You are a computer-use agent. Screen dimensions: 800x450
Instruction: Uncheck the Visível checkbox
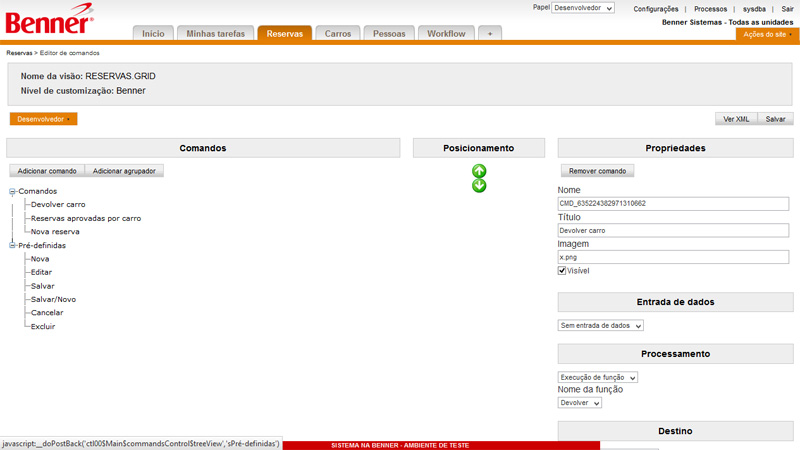coord(562,271)
